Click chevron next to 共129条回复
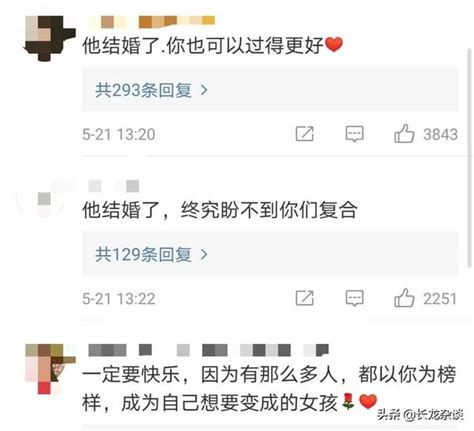The image size is (474, 431). 204,255
